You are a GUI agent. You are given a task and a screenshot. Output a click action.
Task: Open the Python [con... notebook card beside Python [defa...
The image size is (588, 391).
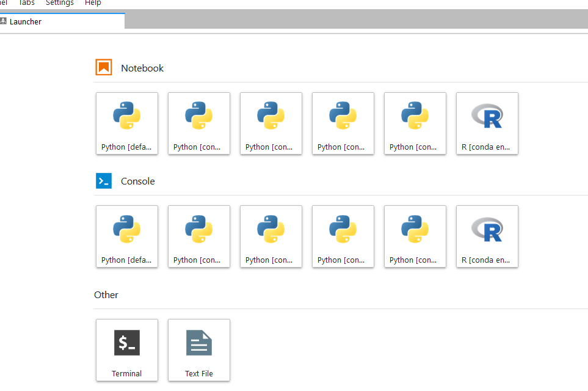199,123
